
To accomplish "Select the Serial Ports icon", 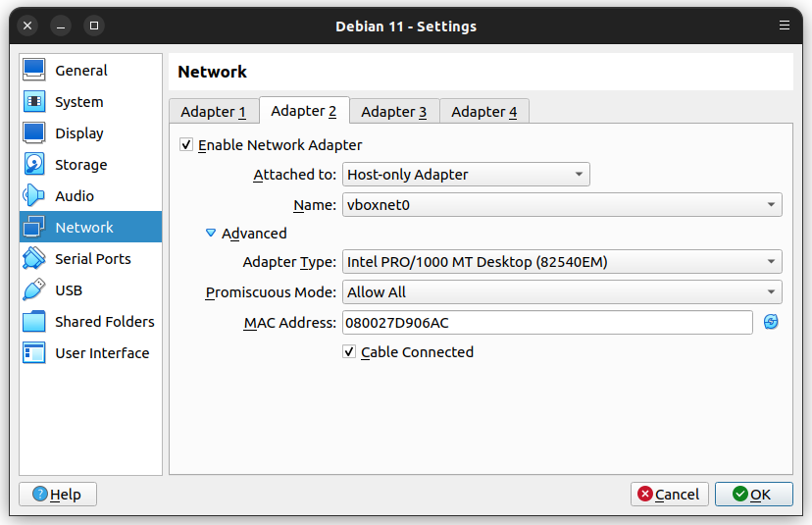I will [34, 259].
